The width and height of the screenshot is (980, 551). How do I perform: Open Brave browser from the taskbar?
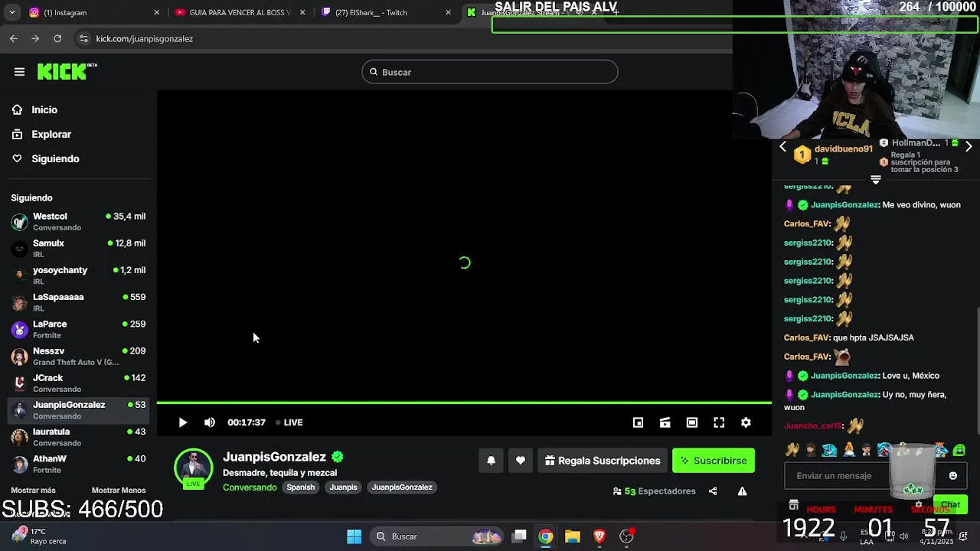point(599,536)
